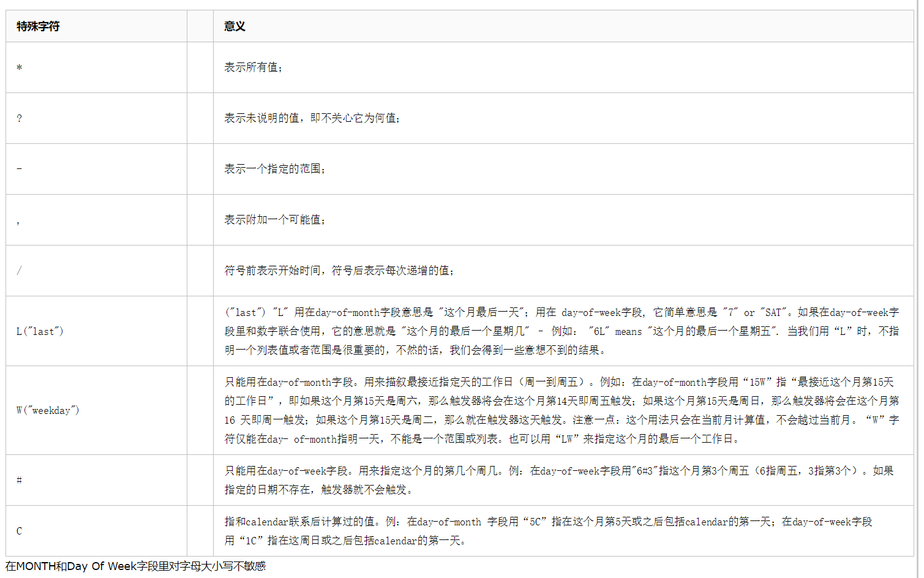Click the text 表示一个指定的范围
This screenshot has width=924, height=578.
tap(275, 169)
